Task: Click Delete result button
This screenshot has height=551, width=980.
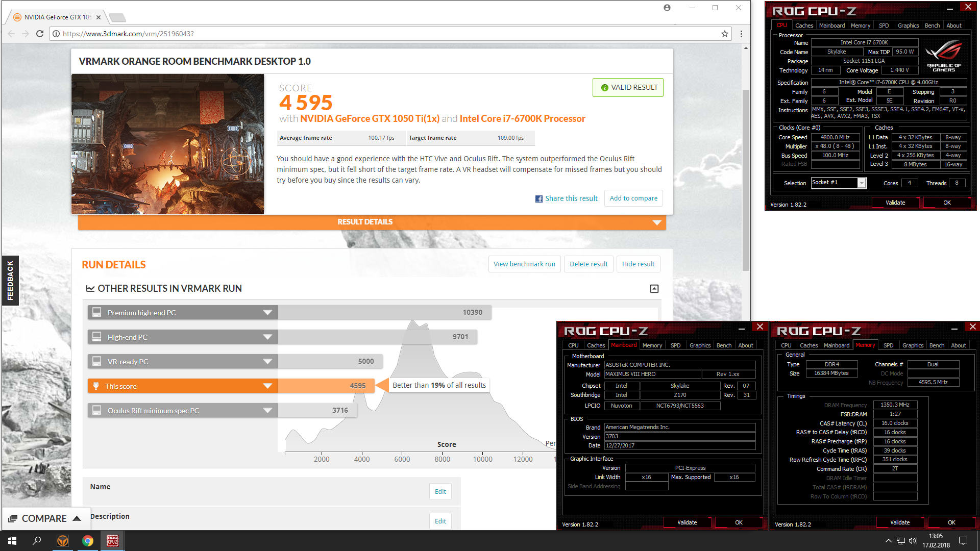Action: click(589, 264)
